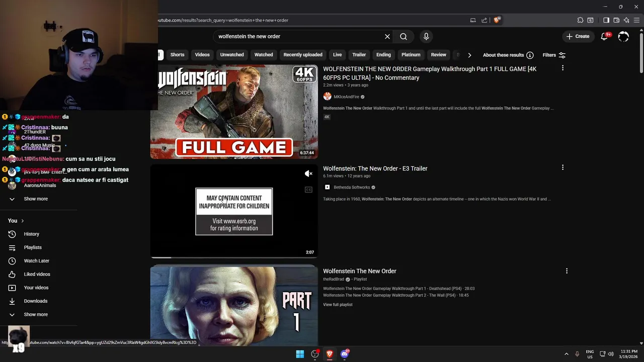Open the More options menu for the playlist result
Screen dimensions: 644x362
[x=567, y=271]
